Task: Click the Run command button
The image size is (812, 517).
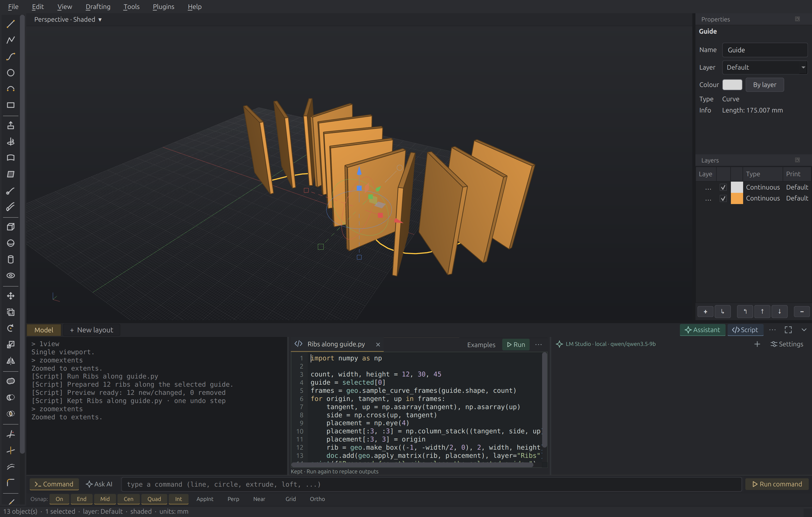Action: tap(777, 484)
